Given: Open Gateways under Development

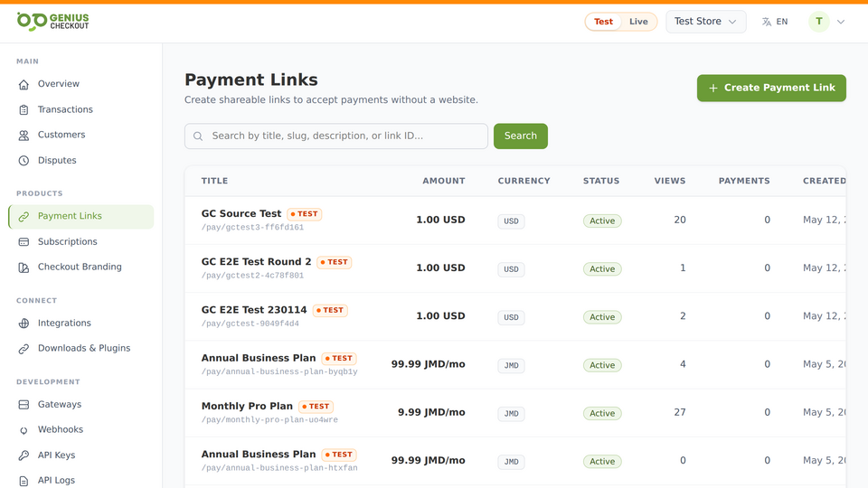Looking at the screenshot, I should pyautogui.click(x=80, y=405).
